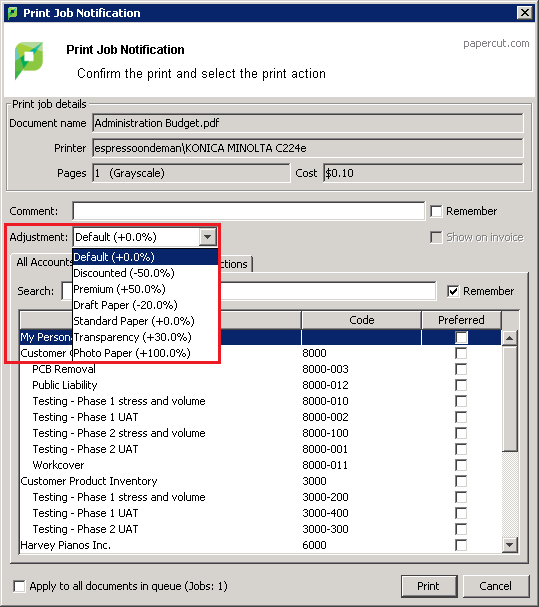Select Discounted (-50.0%) adjustment option
The width and height of the screenshot is (539, 607).
pyautogui.click(x=124, y=273)
